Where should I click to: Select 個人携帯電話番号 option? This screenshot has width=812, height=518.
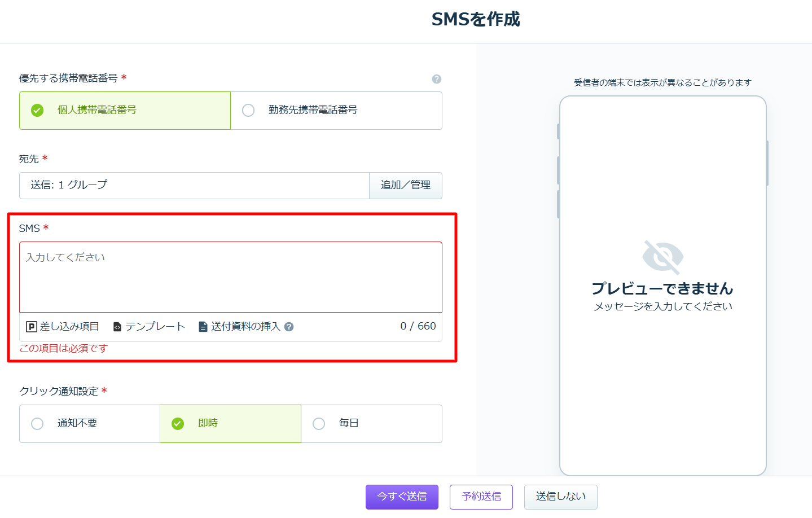click(125, 111)
